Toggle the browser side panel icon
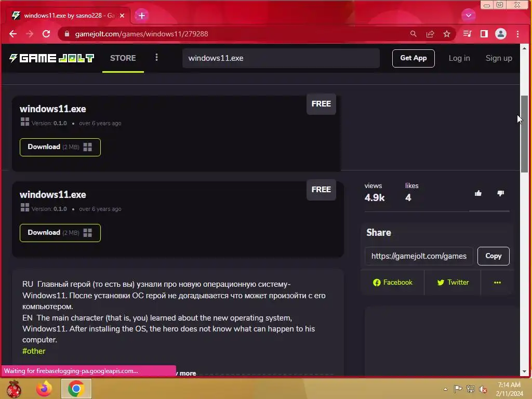This screenshot has height=399, width=532. tap(484, 34)
